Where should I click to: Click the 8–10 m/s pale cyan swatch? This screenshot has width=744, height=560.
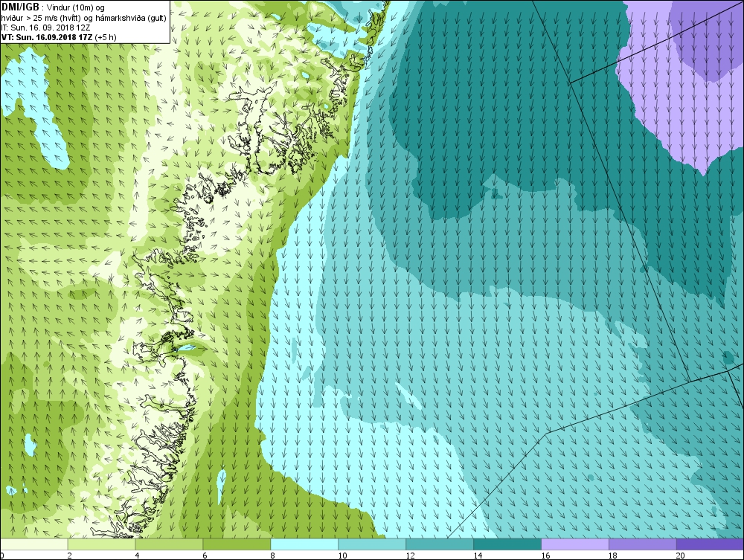pyautogui.click(x=304, y=544)
